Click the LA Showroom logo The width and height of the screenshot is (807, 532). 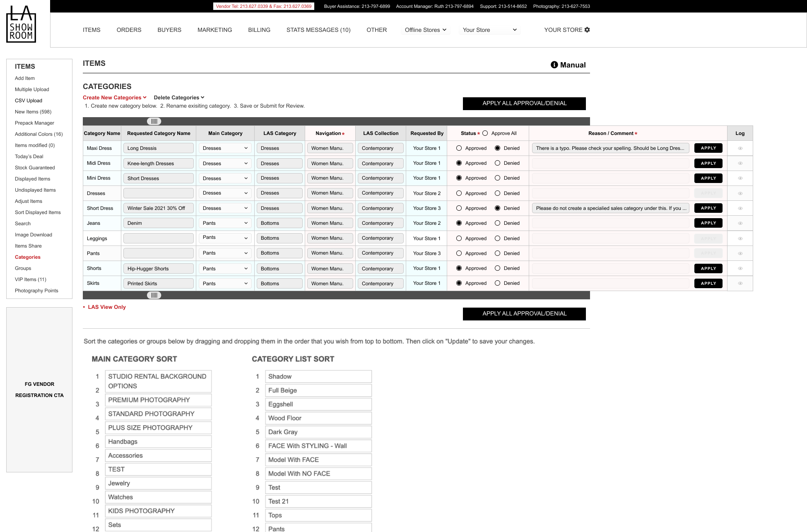pyautogui.click(x=21, y=24)
